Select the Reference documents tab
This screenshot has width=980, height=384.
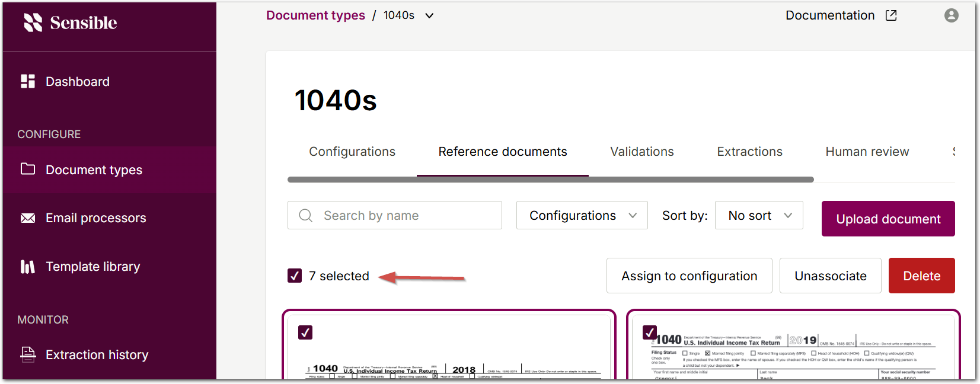[503, 152]
